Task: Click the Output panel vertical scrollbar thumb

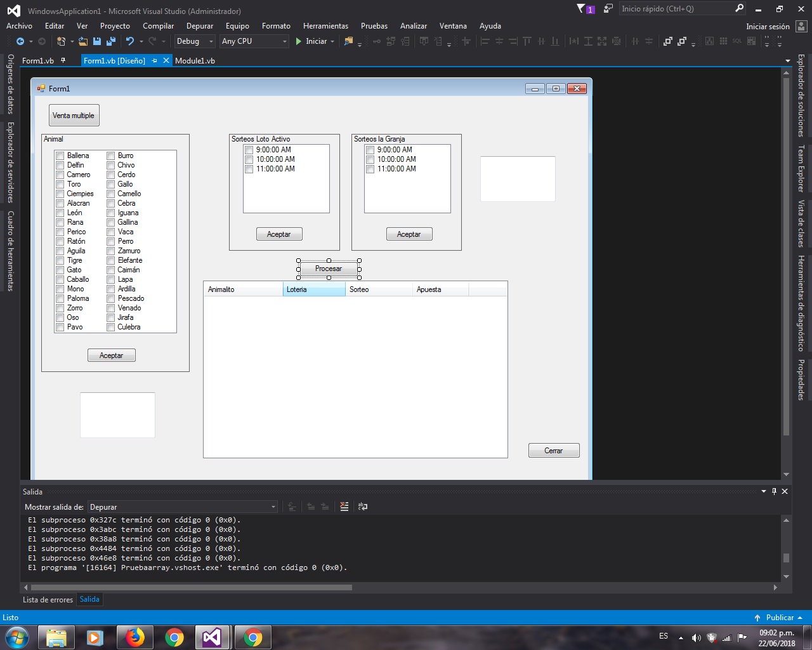Action: click(x=786, y=558)
